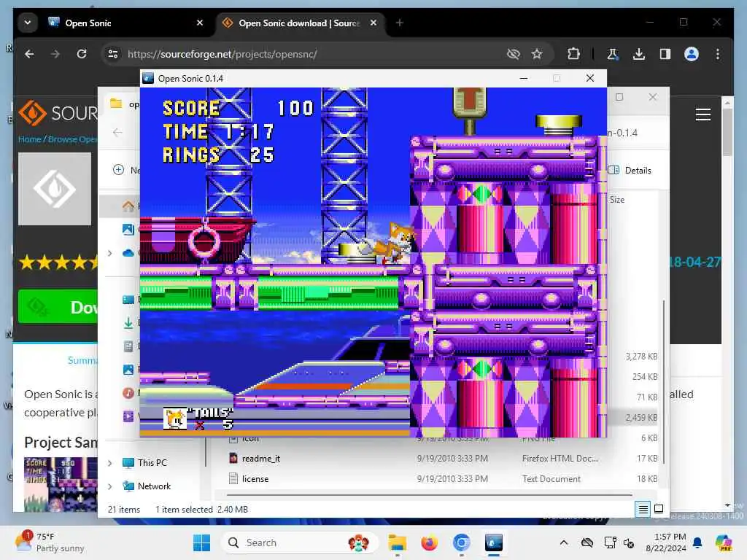Screen dimensions: 747x560
Task: Open the Chrome three-dot menu
Action: click(x=718, y=54)
